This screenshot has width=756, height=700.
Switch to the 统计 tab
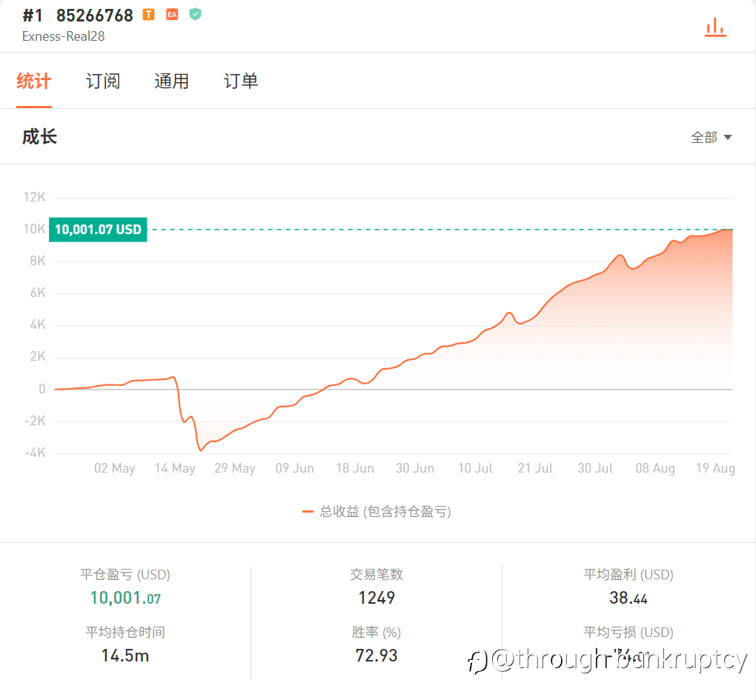[x=34, y=81]
